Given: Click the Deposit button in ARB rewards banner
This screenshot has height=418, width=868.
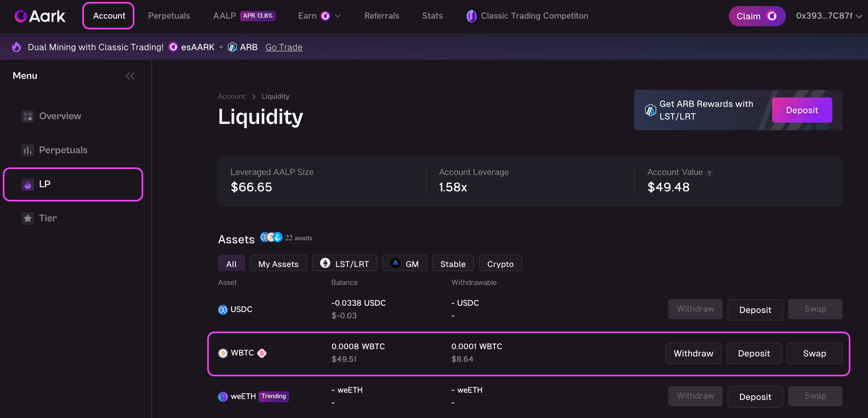Looking at the screenshot, I should click(x=802, y=110).
